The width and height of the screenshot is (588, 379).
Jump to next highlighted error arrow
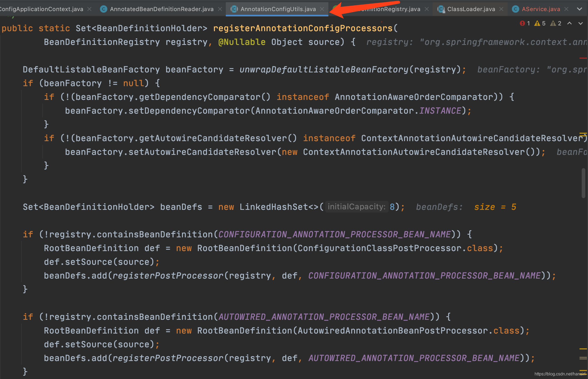point(580,24)
